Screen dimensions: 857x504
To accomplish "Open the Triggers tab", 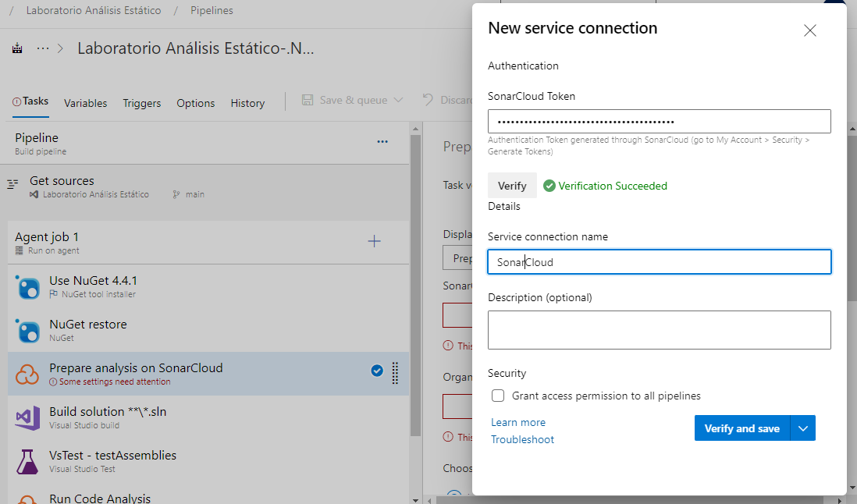I will (142, 103).
